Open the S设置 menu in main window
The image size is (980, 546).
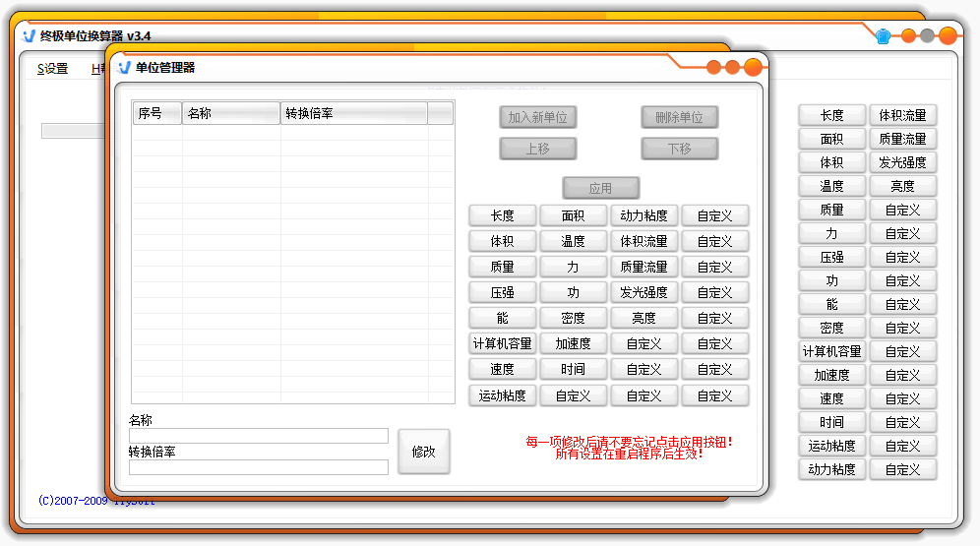click(52, 69)
